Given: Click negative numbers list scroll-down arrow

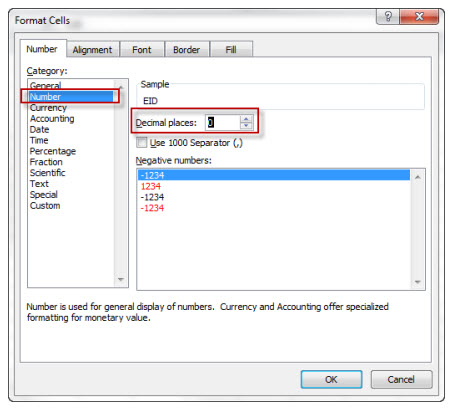Looking at the screenshot, I should click(417, 282).
